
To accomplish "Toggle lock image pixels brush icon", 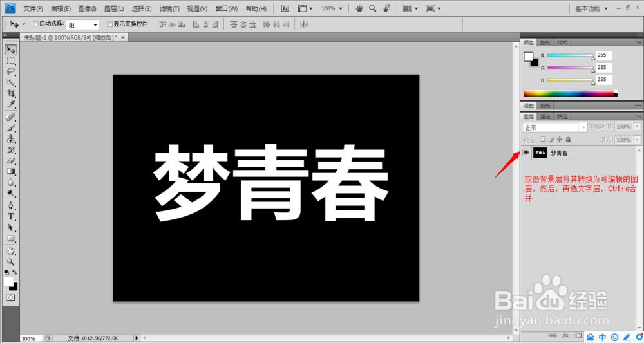I will click(x=551, y=140).
